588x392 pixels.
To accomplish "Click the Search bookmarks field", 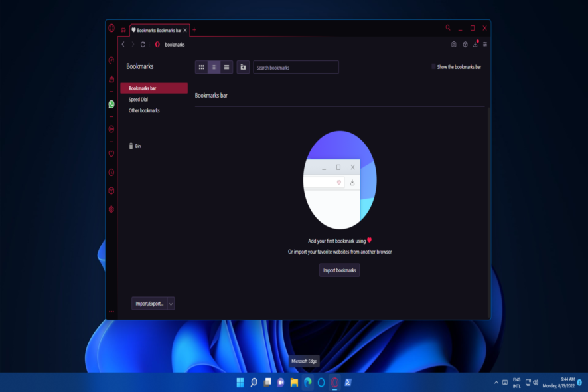I will 296,68.
